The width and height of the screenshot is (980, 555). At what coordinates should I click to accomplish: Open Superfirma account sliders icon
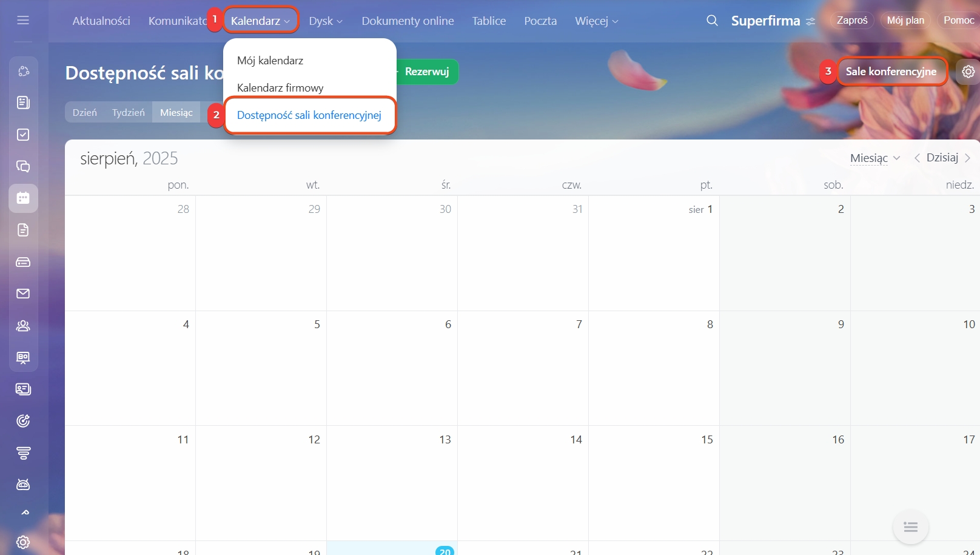point(811,21)
